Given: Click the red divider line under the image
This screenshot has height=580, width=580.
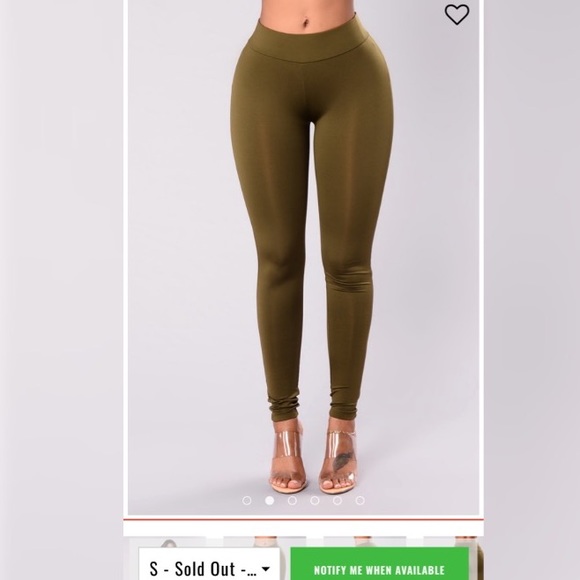Looking at the screenshot, I should coord(303,520).
